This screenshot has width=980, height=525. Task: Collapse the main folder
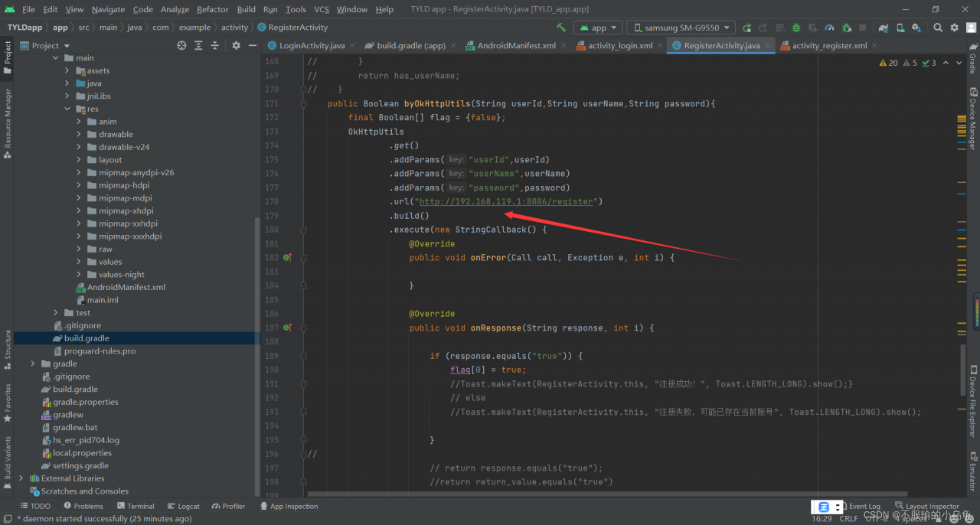[55, 58]
